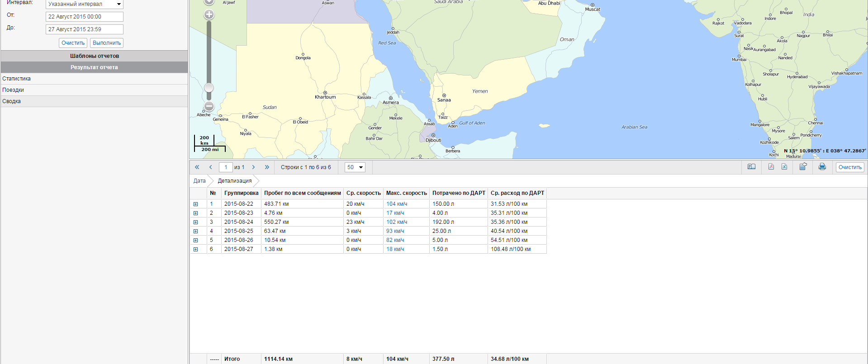
Task: Select the 'Поездки' report section
Action: [13, 90]
